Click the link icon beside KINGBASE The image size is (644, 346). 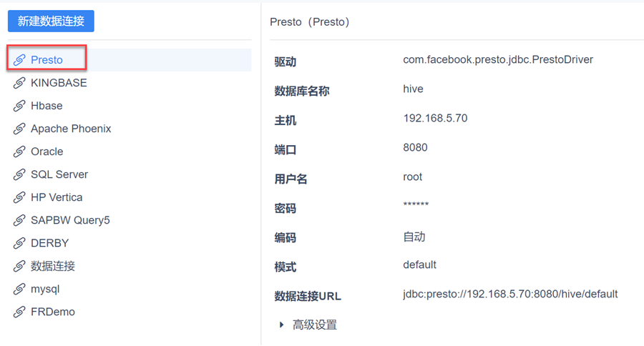[20, 83]
